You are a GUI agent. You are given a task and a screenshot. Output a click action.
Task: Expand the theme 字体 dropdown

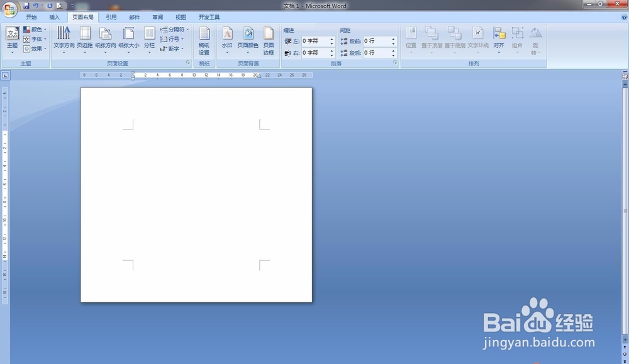35,39
